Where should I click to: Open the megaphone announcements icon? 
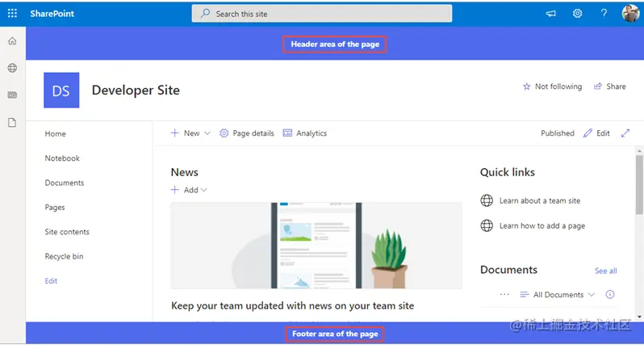tap(550, 14)
